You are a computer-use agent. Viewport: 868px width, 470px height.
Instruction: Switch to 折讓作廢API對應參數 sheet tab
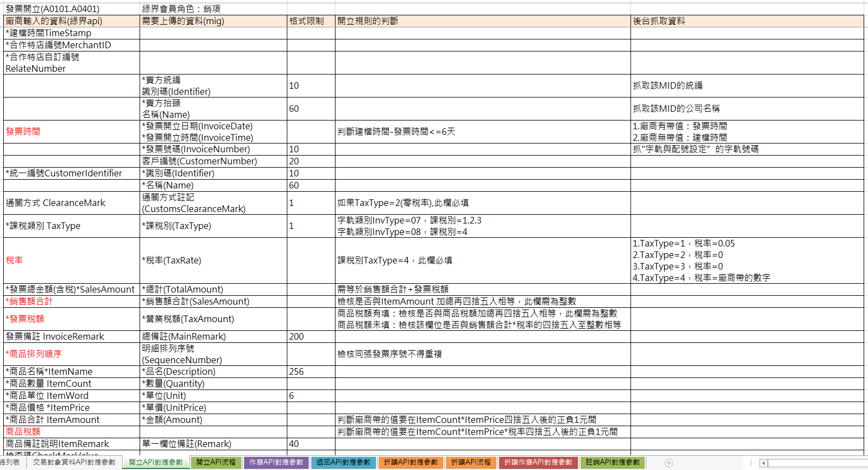coord(538,462)
